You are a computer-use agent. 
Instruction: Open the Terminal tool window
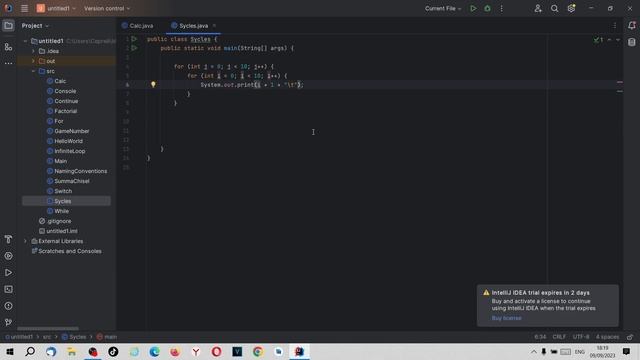point(8,289)
